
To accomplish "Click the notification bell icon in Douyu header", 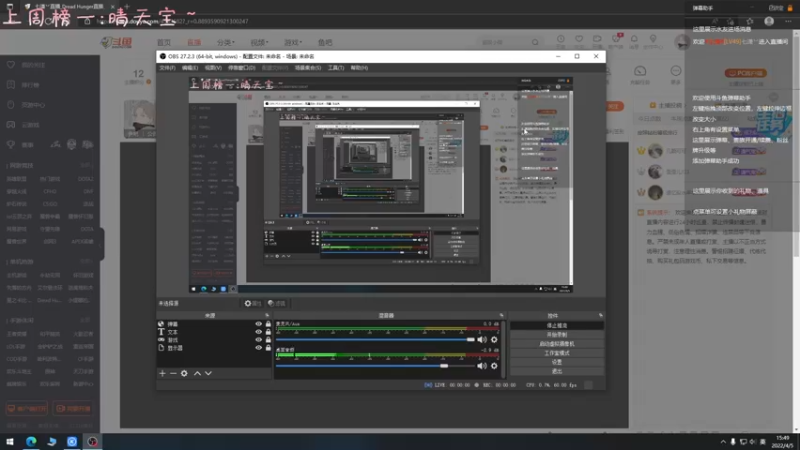I will 634,39.
